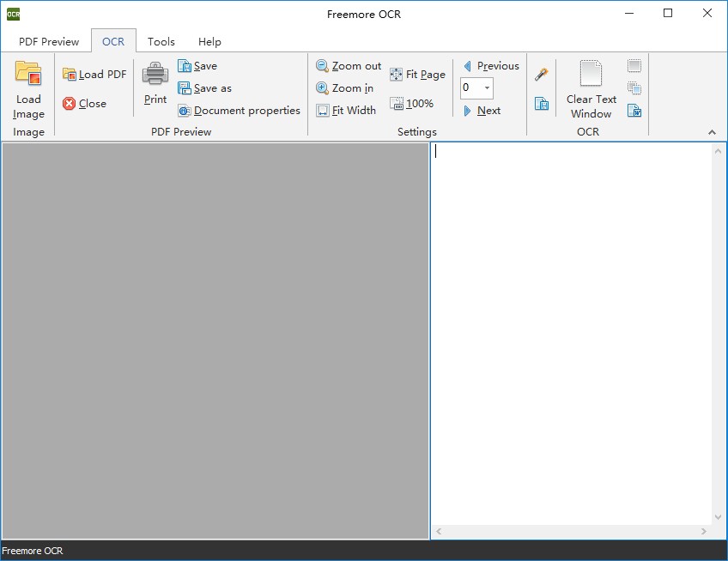
Task: Open the Help tab
Action: coord(209,41)
